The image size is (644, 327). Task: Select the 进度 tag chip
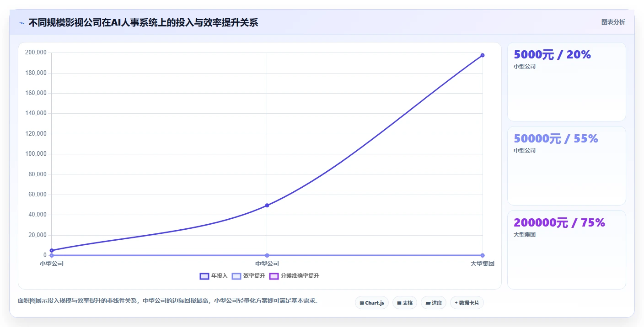434,303
